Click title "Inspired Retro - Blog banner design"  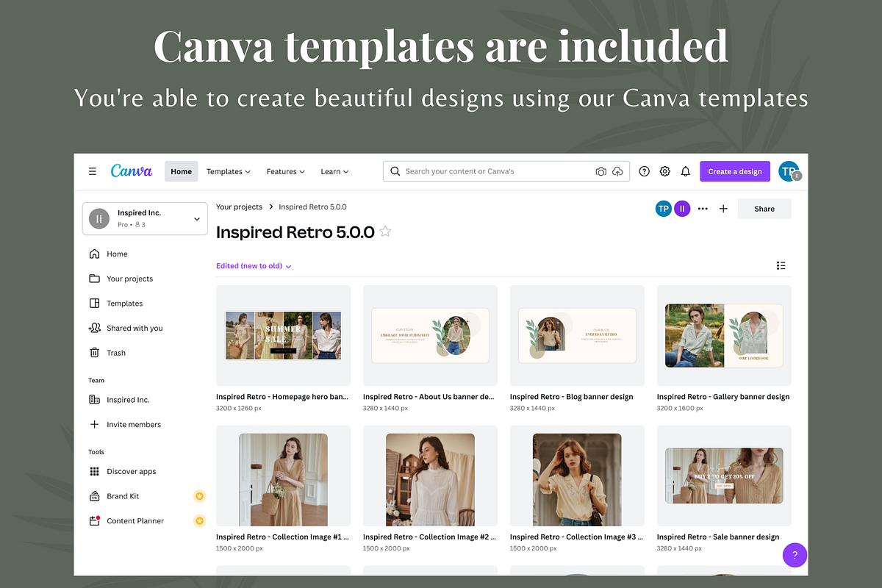(x=572, y=397)
